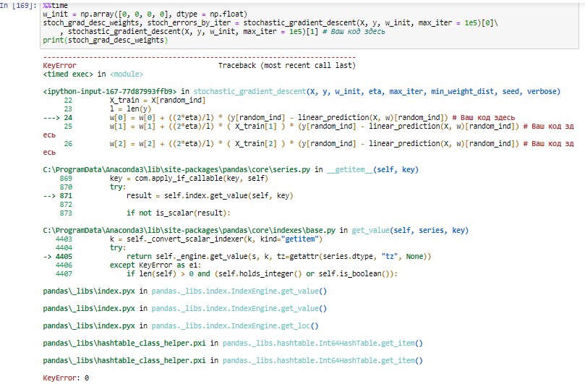585x392 pixels.
Task: Click 'Traceback (most recent call last)' text
Action: point(286,66)
